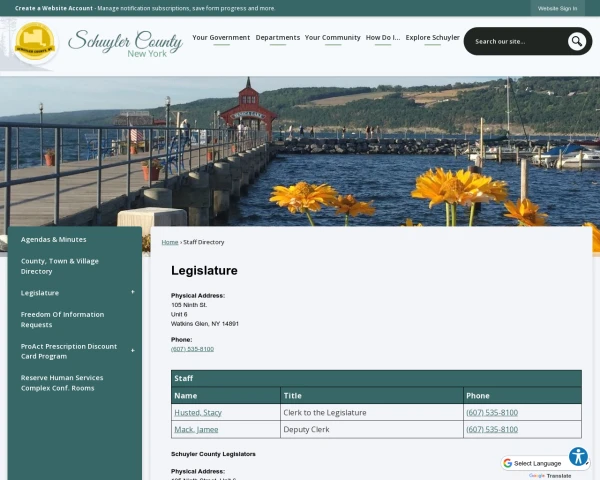600x480 pixels.
Task: Open the Explore Schuyler menu
Action: click(x=432, y=38)
